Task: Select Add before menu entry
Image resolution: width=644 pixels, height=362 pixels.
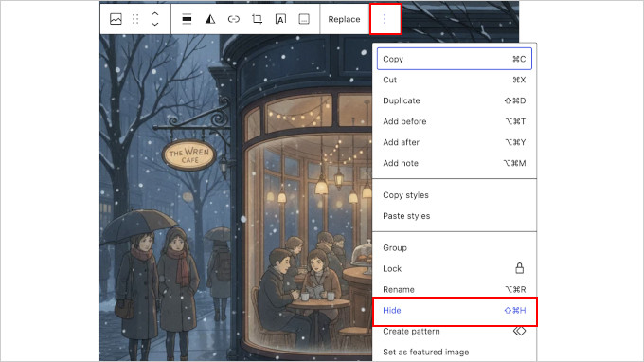Action: point(455,121)
